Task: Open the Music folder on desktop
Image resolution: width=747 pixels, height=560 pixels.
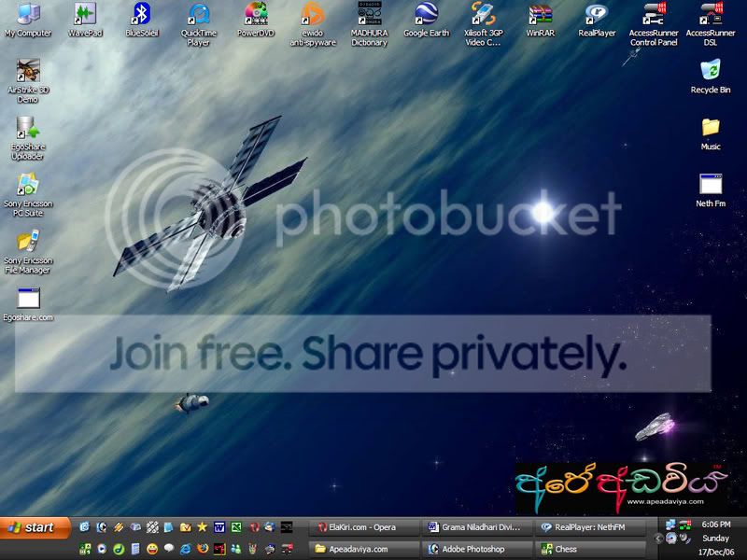Action: (711, 133)
